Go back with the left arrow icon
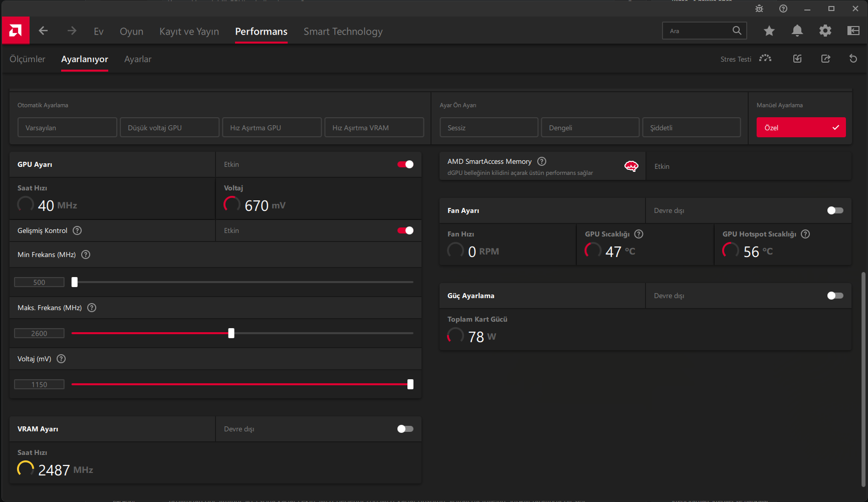This screenshot has height=502, width=868. [44, 31]
